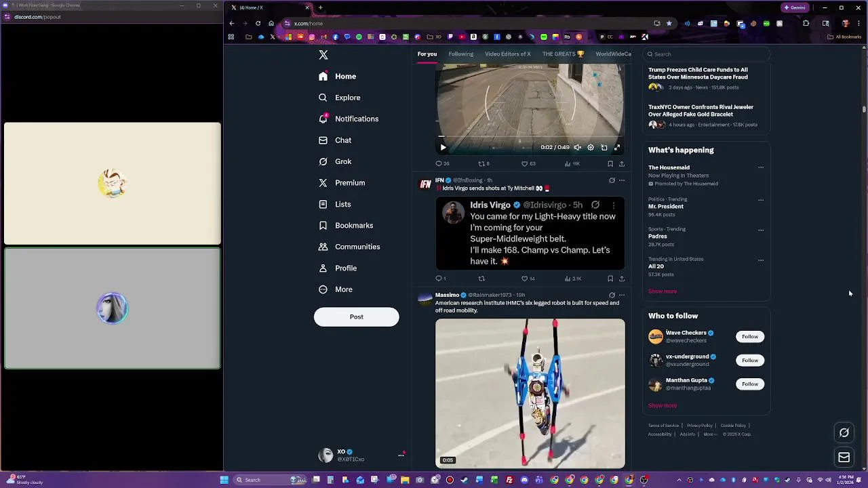Screen dimensions: 868x488
Task: Reply to the IFN post
Action: 441,279
